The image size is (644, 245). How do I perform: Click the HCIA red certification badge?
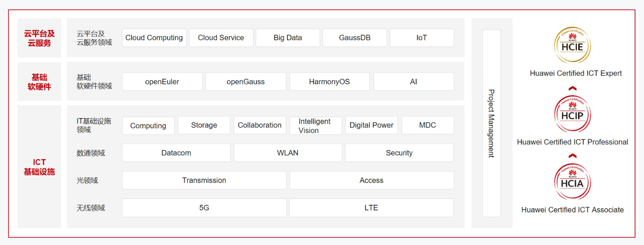pyautogui.click(x=573, y=182)
